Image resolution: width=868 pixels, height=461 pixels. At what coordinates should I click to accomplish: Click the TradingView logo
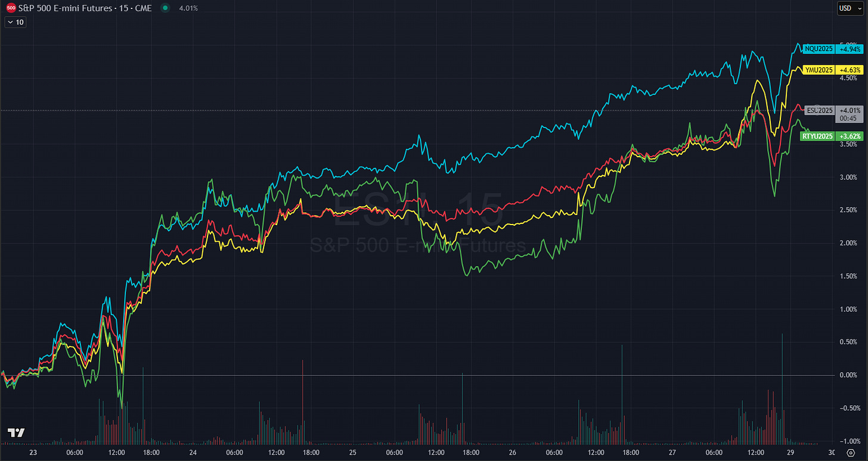coord(17,433)
